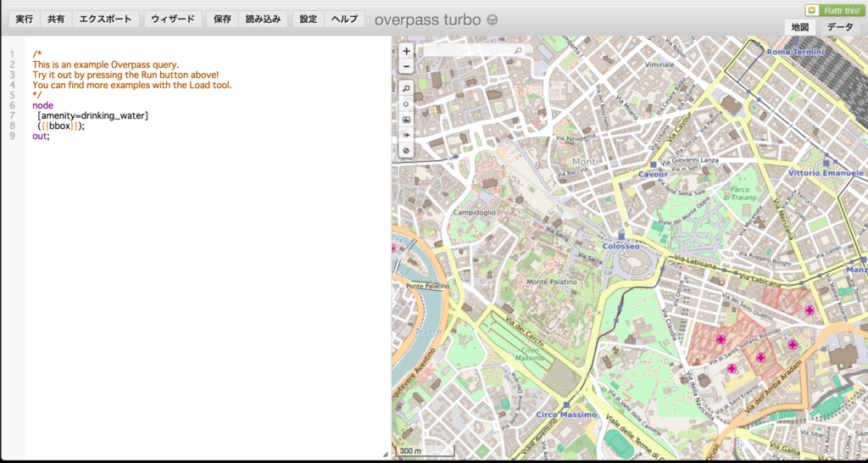Switch to the 地図 map tab
Image resolution: width=868 pixels, height=463 pixels.
(800, 26)
